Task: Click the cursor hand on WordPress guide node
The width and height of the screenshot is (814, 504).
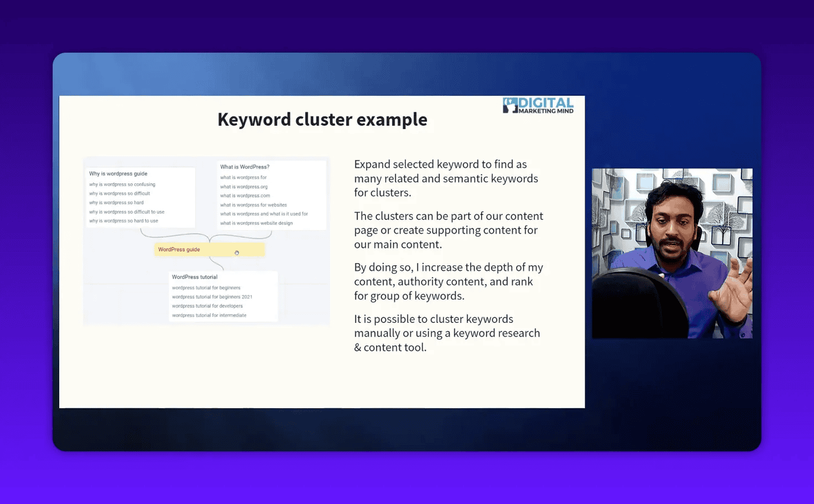Action: click(x=237, y=252)
